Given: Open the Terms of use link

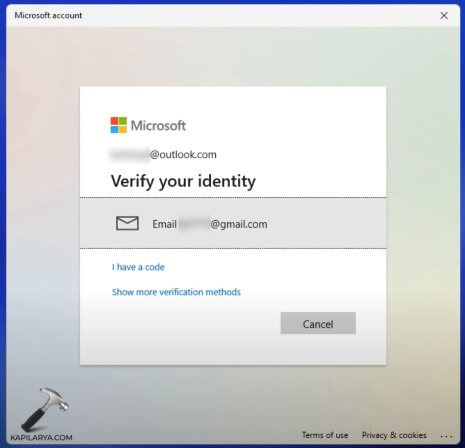Looking at the screenshot, I should point(325,435).
